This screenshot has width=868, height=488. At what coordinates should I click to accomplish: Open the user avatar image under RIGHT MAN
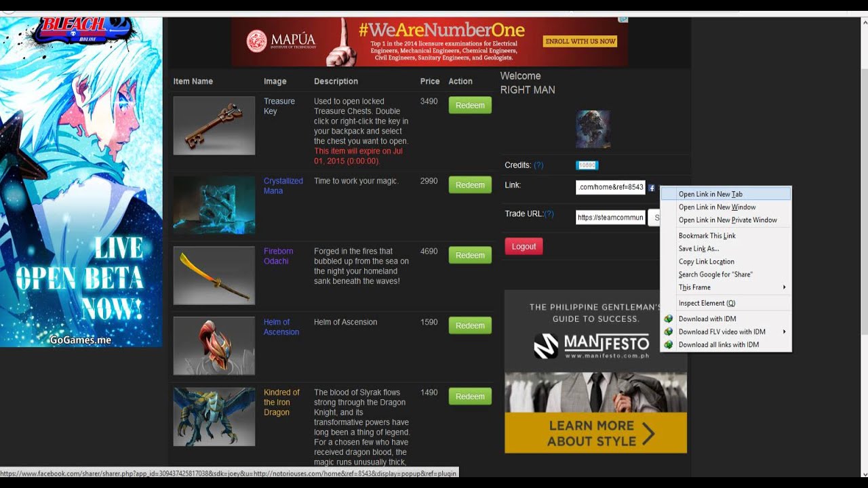click(x=593, y=129)
